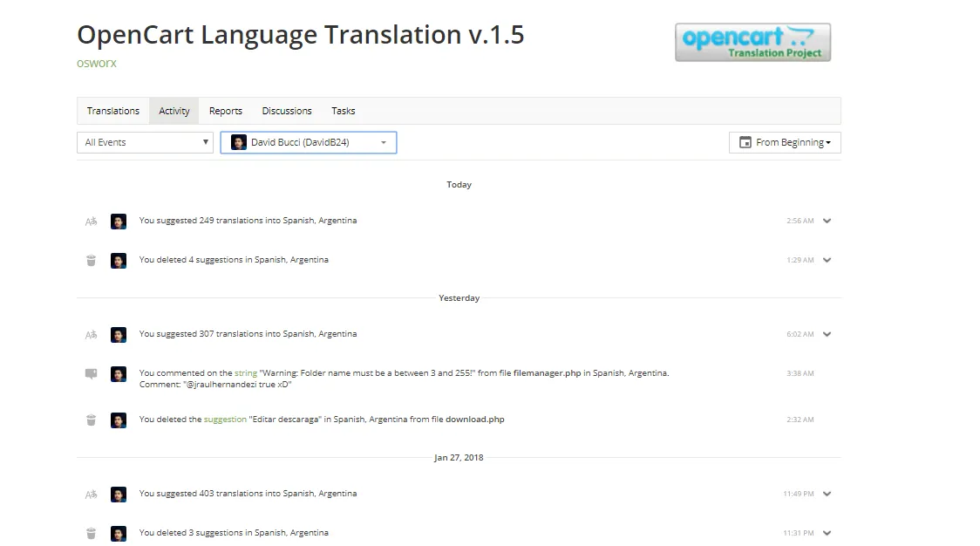The image size is (980, 546).
Task: Click the 2:32 AM timestamp
Action: click(x=800, y=420)
